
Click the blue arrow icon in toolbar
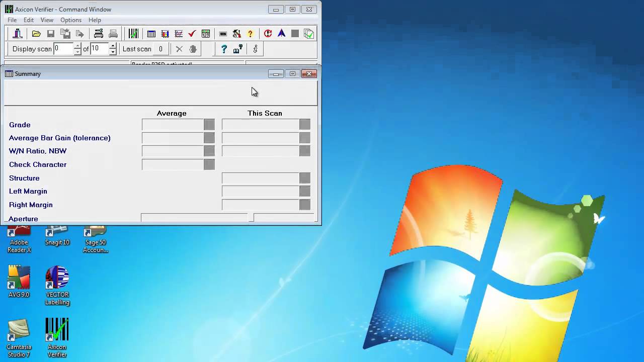tap(281, 34)
